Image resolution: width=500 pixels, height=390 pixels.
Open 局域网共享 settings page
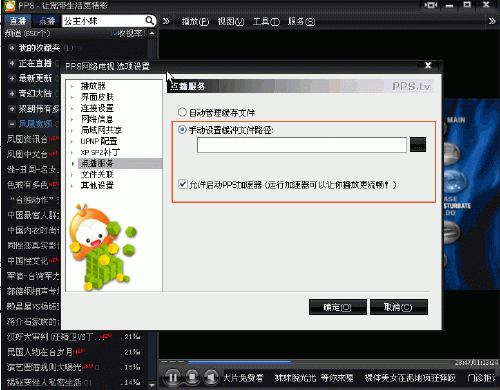(x=101, y=130)
